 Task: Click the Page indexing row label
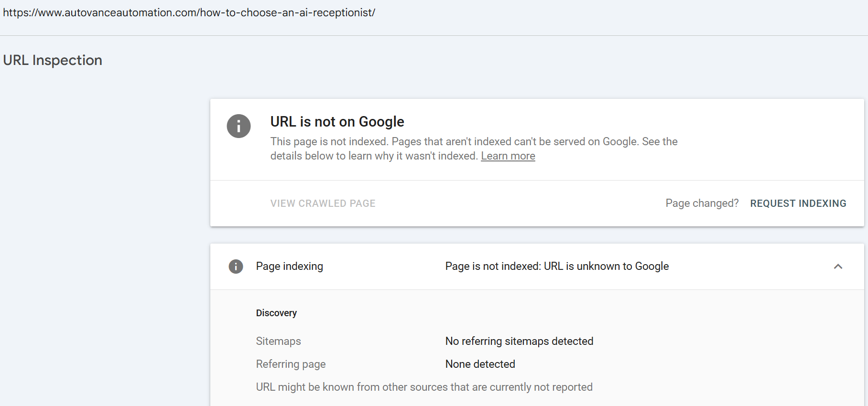click(289, 267)
